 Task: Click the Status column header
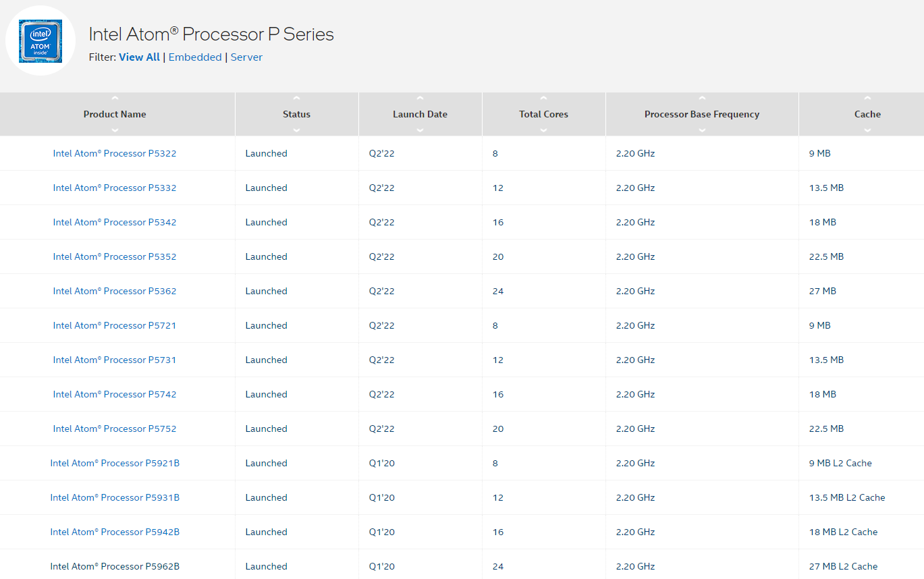coord(297,114)
